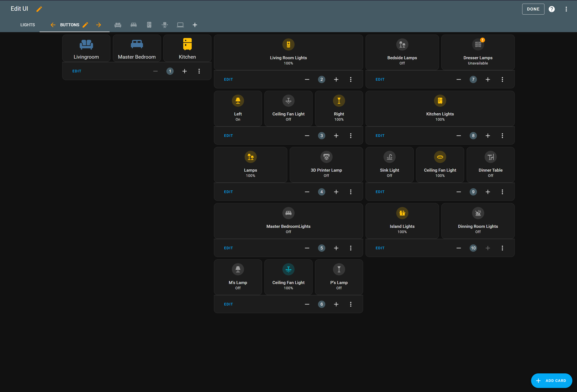577x392 pixels.
Task: Toggle the Living Room Lights button
Action: coord(288,52)
